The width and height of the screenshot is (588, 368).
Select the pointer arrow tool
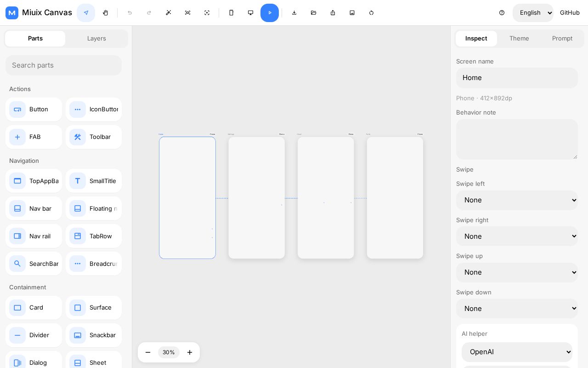click(86, 13)
